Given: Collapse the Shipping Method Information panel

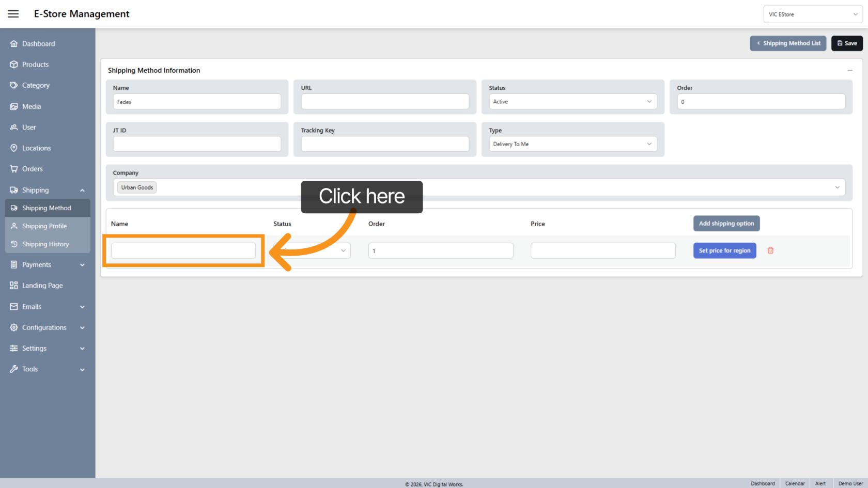Looking at the screenshot, I should pos(849,70).
